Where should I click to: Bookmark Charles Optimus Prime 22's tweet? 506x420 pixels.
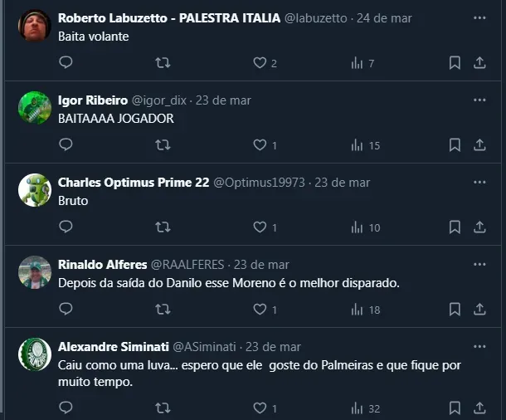coord(455,227)
